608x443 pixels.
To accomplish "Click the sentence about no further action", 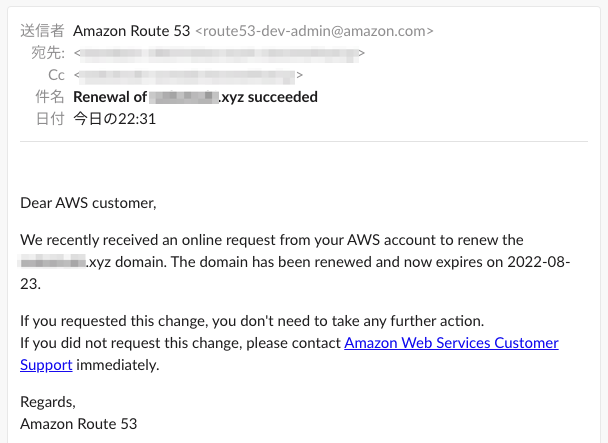I will point(252,321).
